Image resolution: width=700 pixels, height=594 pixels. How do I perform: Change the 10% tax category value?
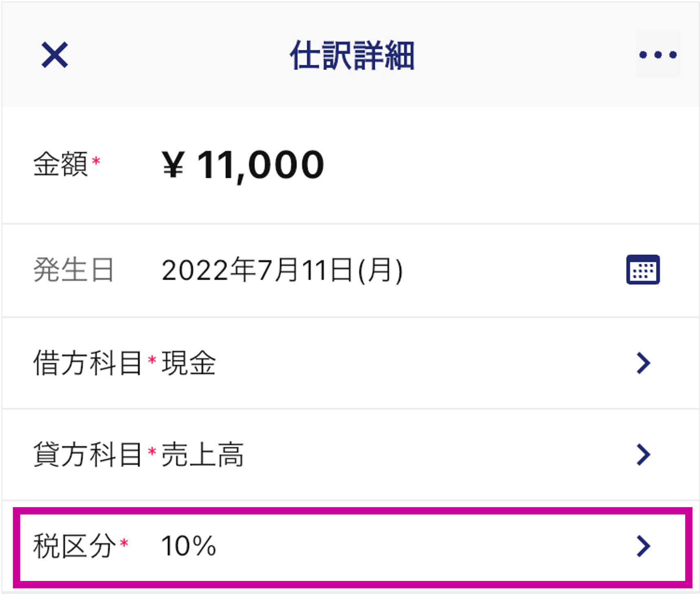(x=189, y=546)
